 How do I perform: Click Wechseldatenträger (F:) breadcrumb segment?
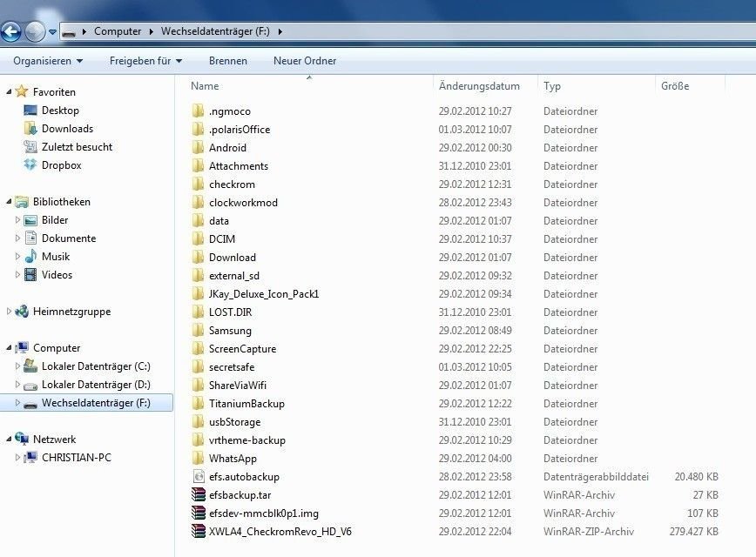[x=215, y=31]
